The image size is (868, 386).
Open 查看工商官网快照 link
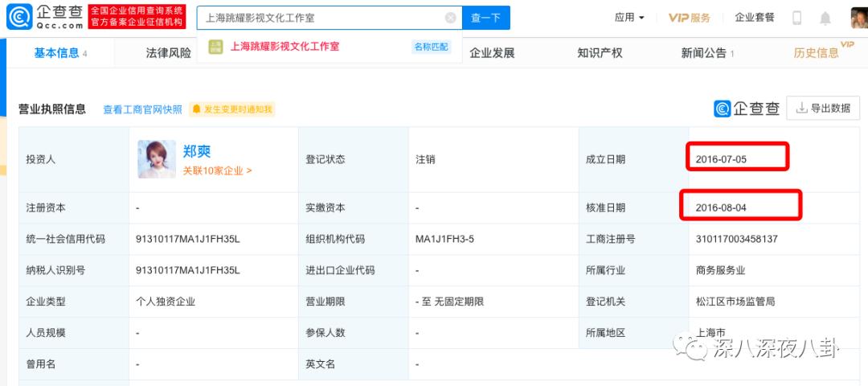tap(142, 109)
